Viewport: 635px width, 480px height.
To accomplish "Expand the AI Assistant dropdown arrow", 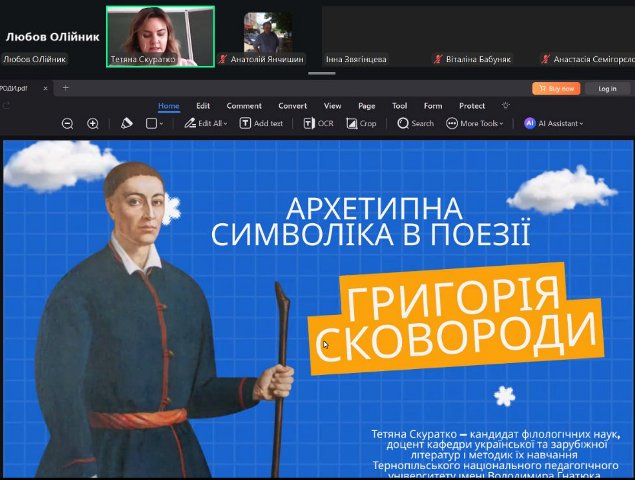I will tap(581, 124).
